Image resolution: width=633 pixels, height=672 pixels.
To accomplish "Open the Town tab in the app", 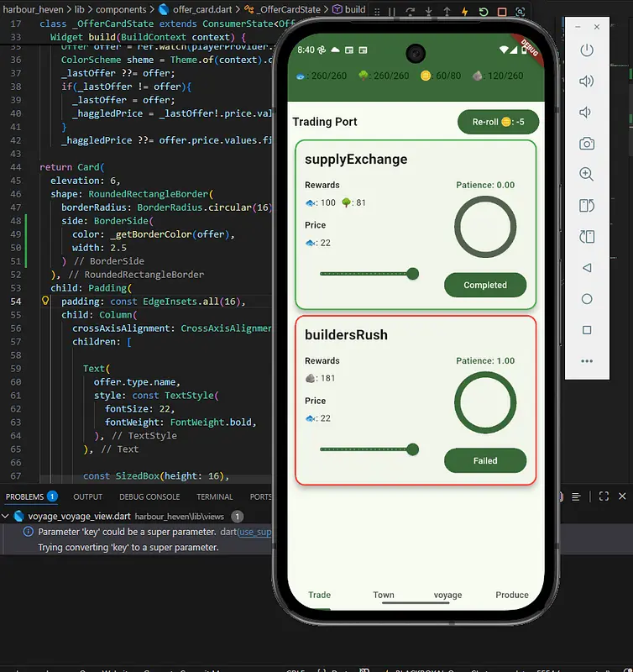I will 384,595.
